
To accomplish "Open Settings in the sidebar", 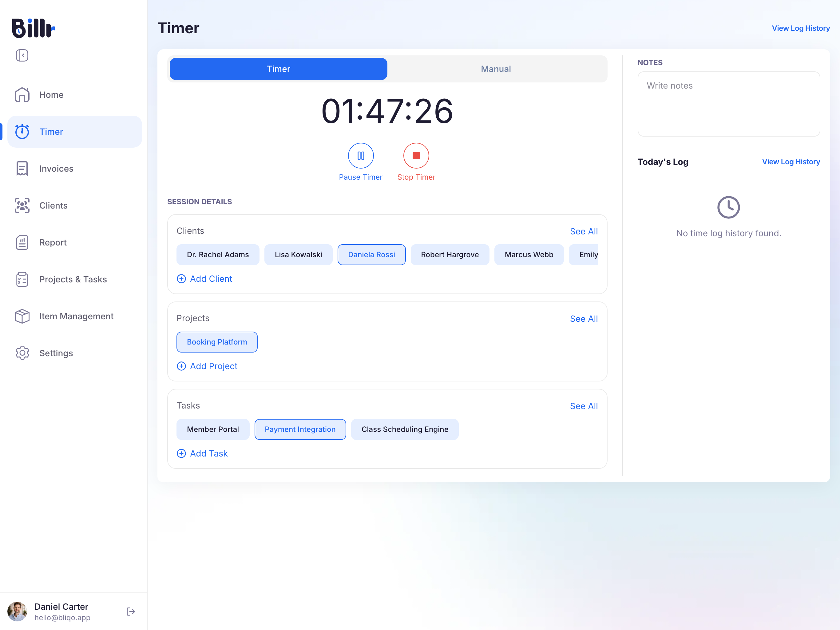I will click(75, 353).
